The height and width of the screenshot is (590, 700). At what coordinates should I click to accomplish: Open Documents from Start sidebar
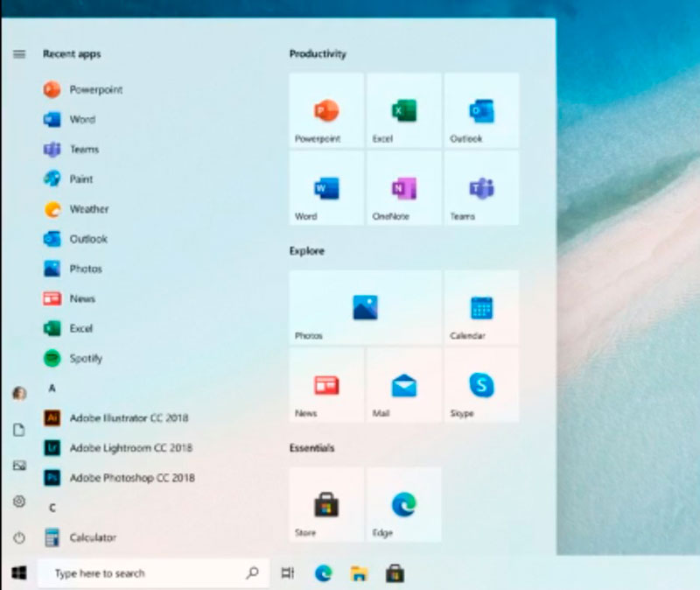pos(19,430)
